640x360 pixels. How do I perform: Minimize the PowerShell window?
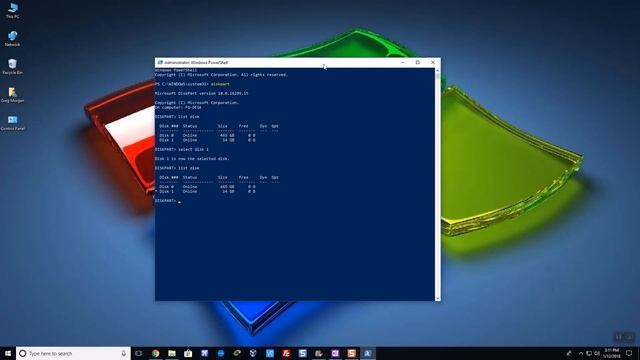[403, 62]
